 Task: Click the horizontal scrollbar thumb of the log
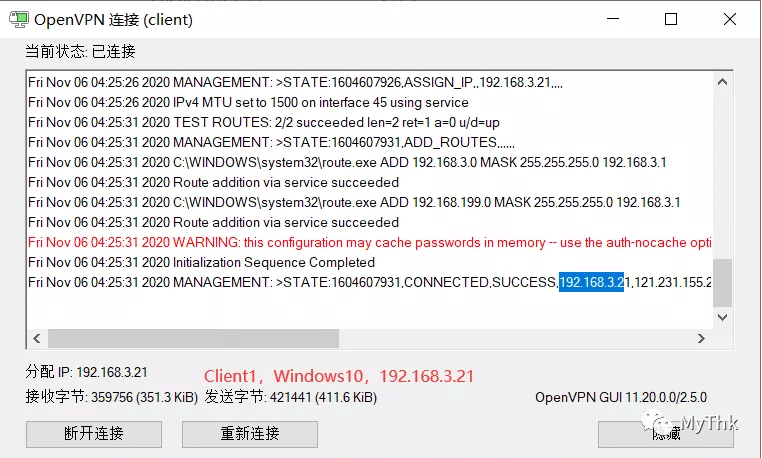coord(193,338)
